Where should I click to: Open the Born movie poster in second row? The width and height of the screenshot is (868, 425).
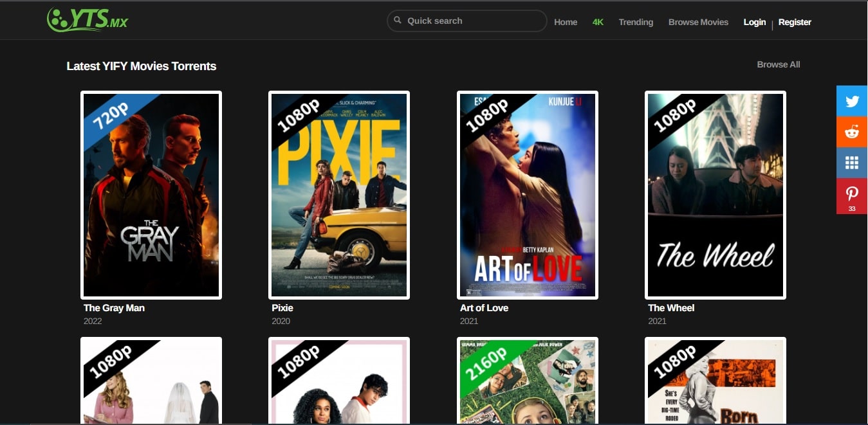(716, 381)
